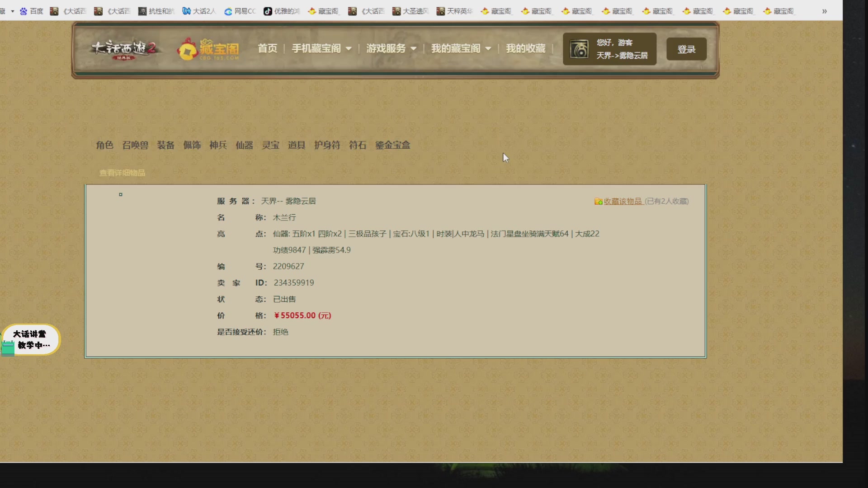Click the 已有2人收藏 count text
This screenshot has height=488, width=868.
coord(667,201)
